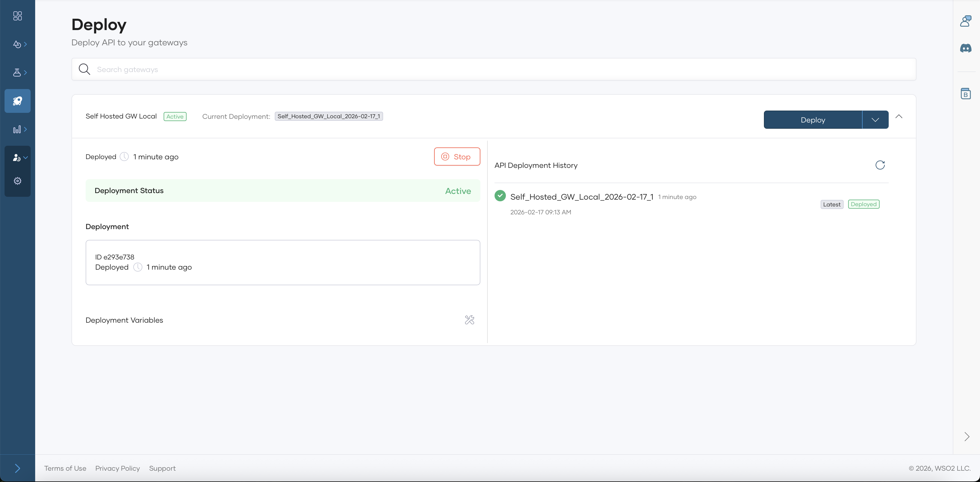Open the Discord community icon
The image size is (980, 482).
pos(966,48)
